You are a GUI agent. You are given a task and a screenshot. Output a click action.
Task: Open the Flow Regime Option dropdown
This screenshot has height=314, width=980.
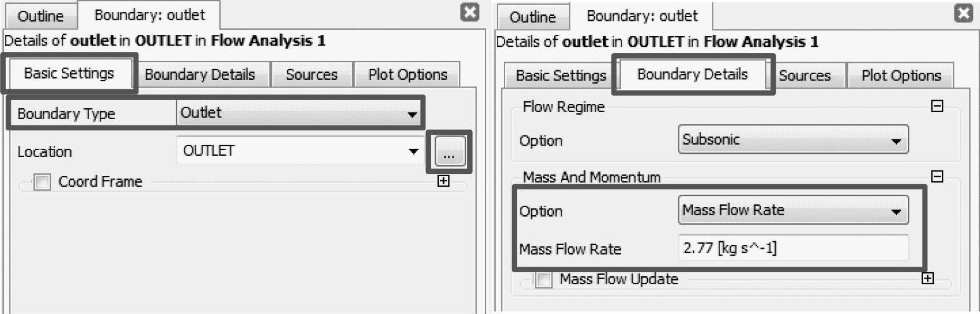pyautogui.click(x=793, y=141)
